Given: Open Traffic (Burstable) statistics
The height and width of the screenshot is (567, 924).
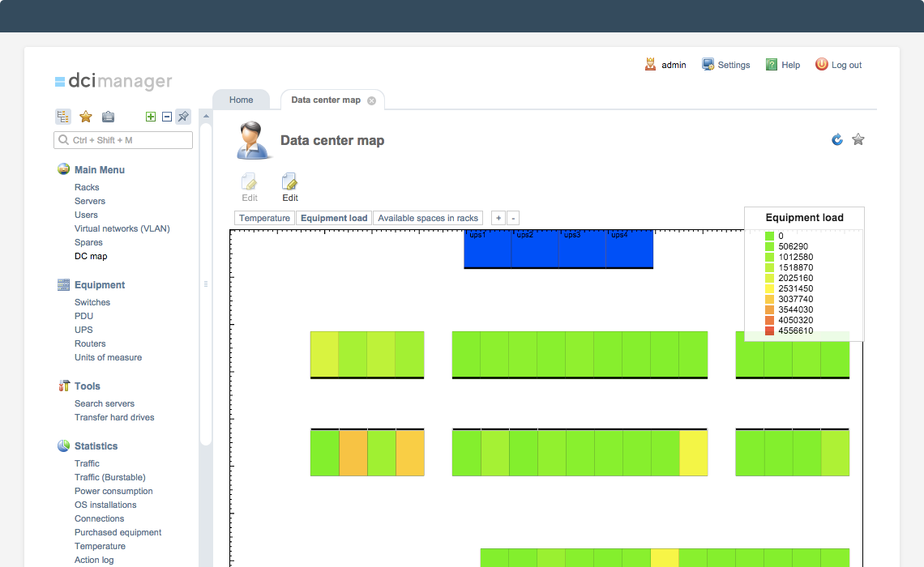Looking at the screenshot, I should click(109, 478).
